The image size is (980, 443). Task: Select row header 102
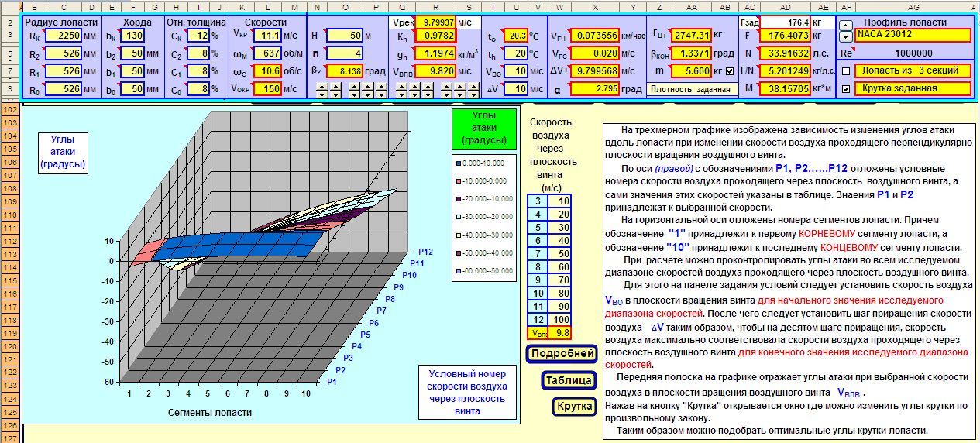tap(11, 110)
